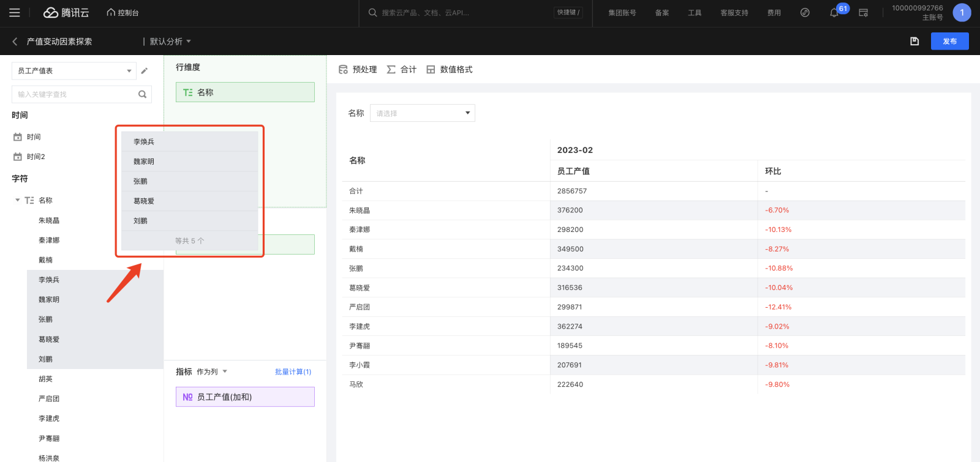Viewport: 980px width, 462px height.
Task: Select 严启团 in the field list
Action: tap(49, 399)
